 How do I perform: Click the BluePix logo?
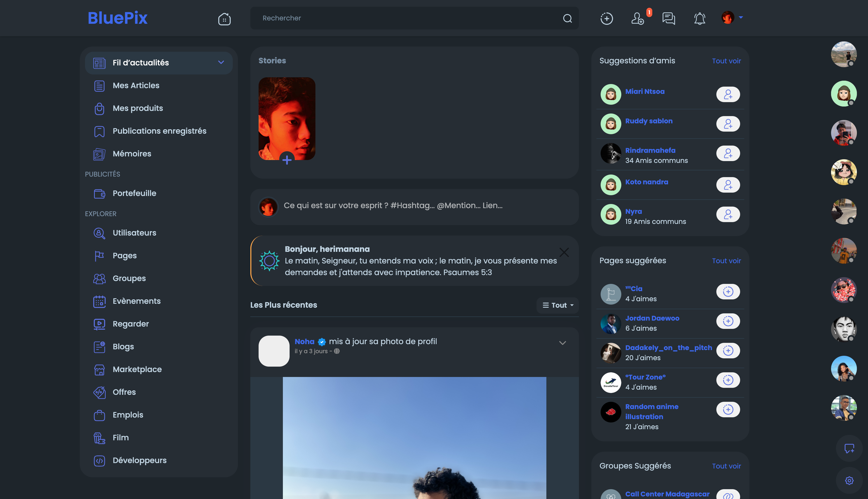(118, 18)
